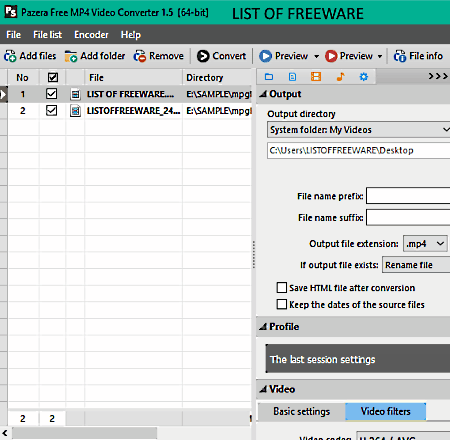Screen dimensions: 450x440
Task: Click the red Preview play button
Action: (349, 56)
